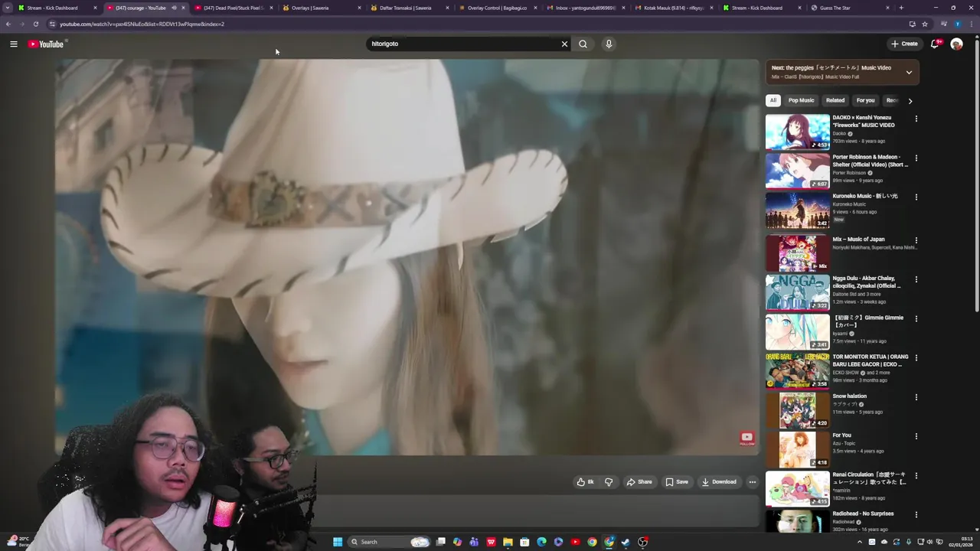Click the channel follow watermark on the video

[746, 439]
